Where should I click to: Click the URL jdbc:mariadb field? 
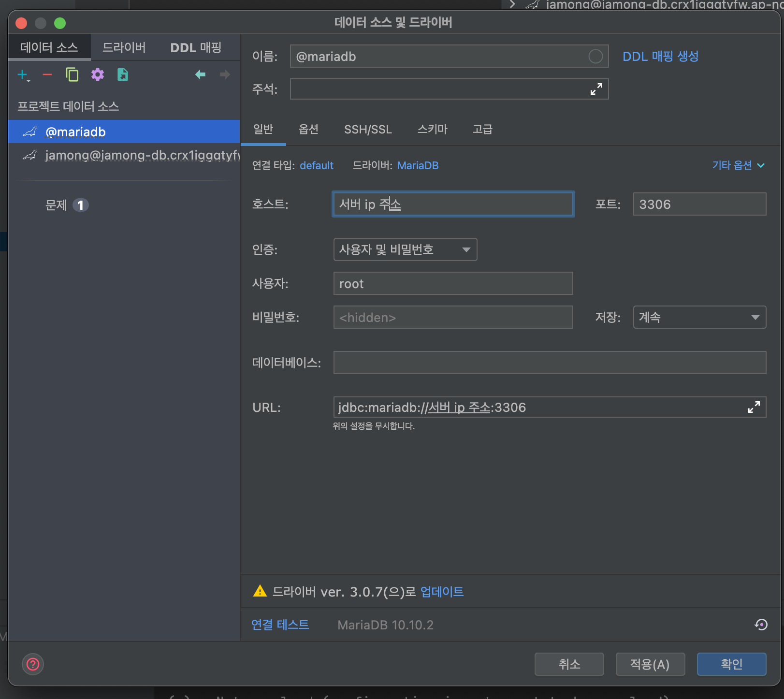point(550,407)
